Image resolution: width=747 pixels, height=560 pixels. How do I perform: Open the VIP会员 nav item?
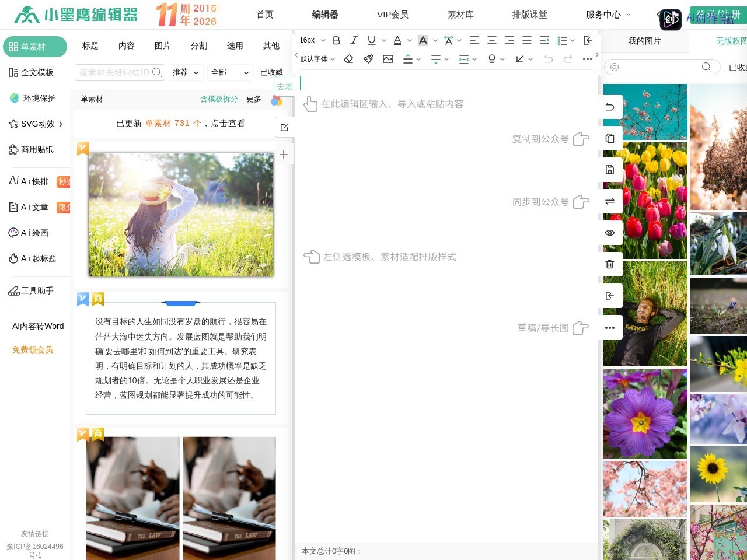[393, 15]
